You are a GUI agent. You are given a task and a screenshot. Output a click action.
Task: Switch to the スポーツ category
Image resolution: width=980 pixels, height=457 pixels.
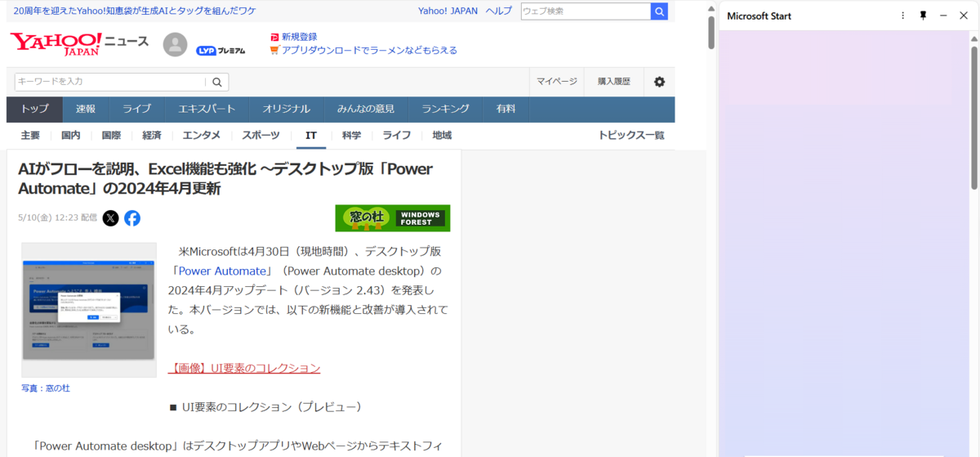(x=261, y=136)
